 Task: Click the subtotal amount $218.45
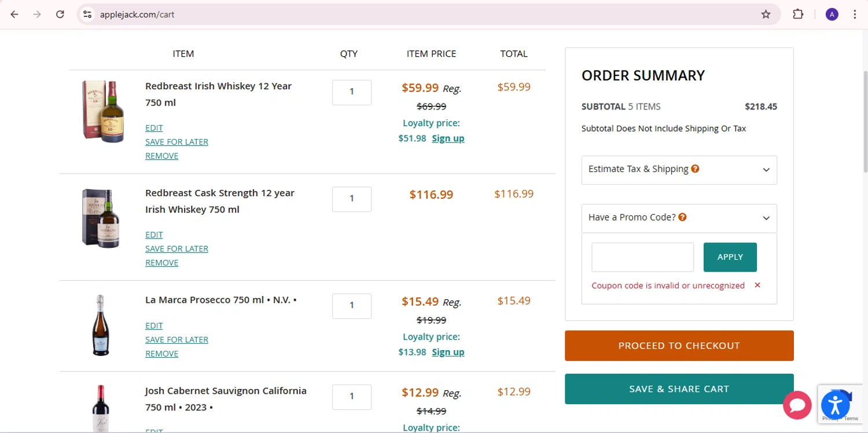(760, 107)
